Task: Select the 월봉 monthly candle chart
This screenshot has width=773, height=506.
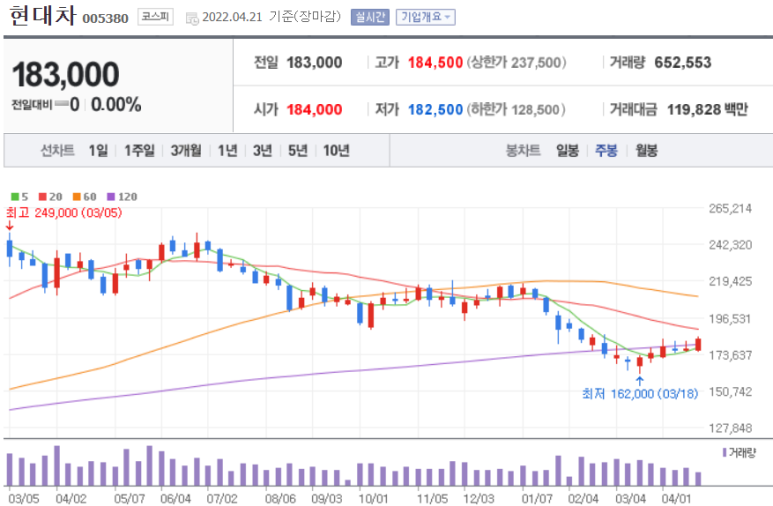Action: pyautogui.click(x=646, y=151)
